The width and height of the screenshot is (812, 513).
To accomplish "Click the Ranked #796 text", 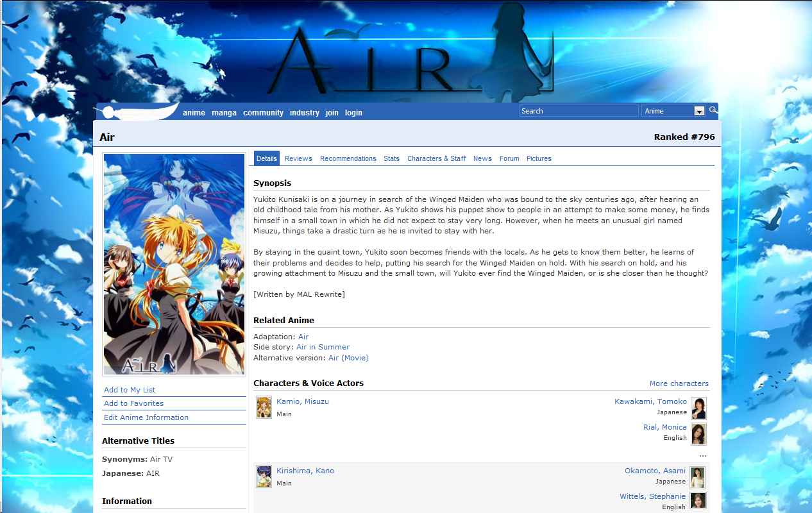I will click(x=684, y=137).
